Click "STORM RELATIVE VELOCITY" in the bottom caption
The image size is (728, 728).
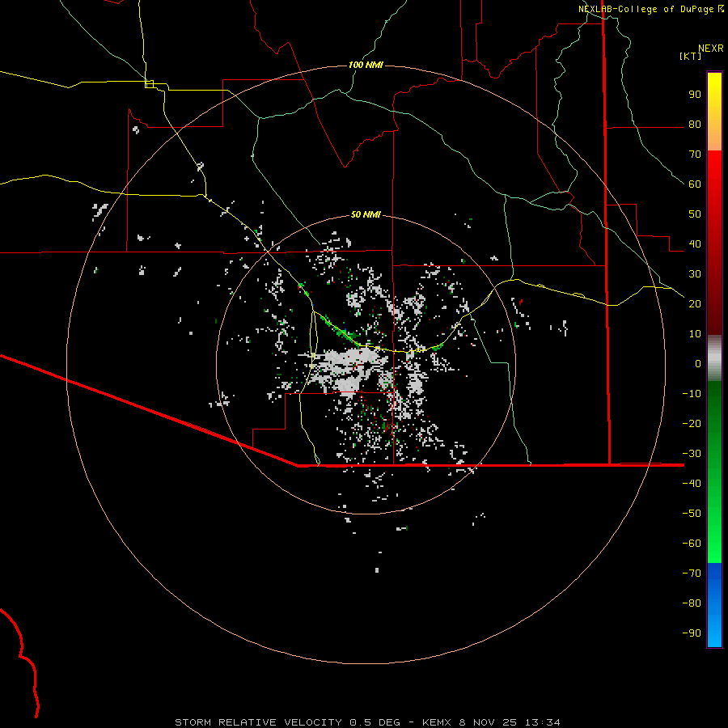pyautogui.click(x=258, y=722)
